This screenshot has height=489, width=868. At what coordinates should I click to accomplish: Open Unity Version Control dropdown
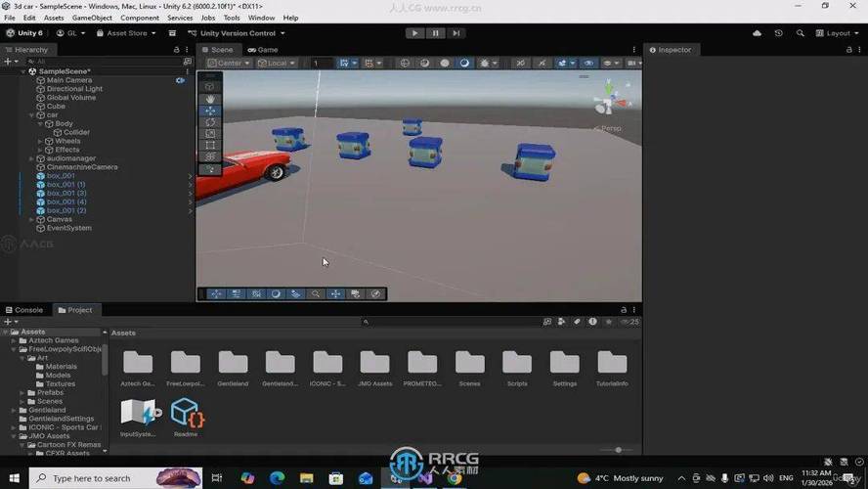[237, 33]
